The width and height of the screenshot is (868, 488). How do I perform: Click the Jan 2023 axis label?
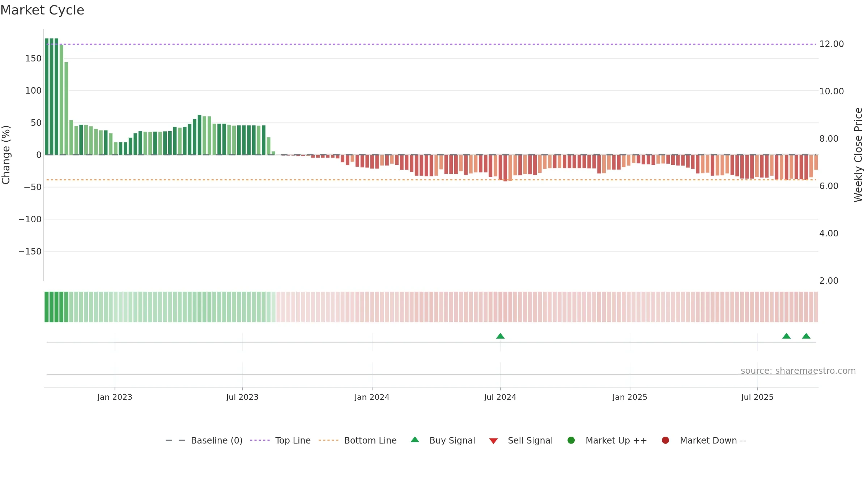pyautogui.click(x=115, y=397)
